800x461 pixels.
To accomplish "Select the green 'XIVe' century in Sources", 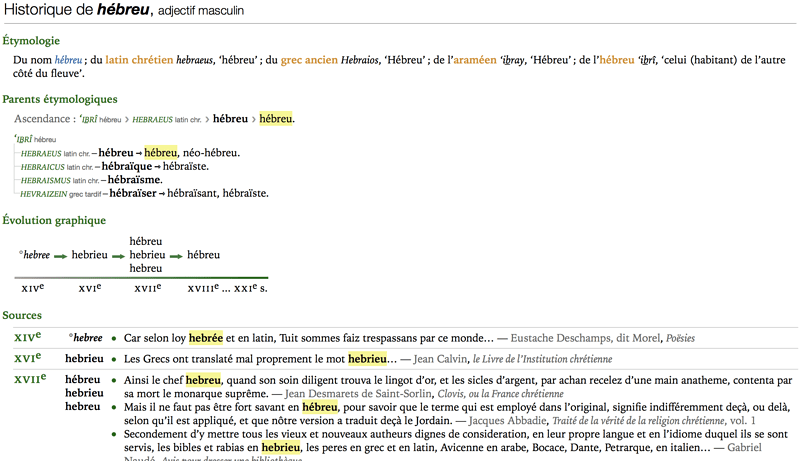I will tap(27, 338).
